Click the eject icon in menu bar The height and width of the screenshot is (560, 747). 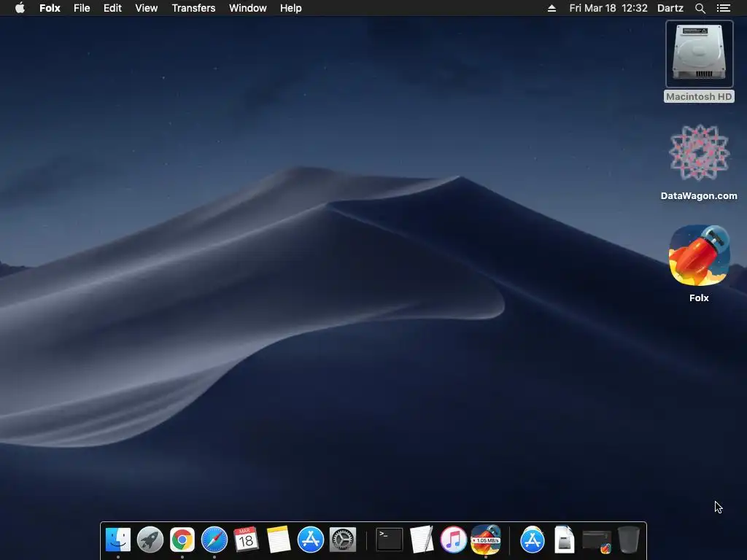point(551,8)
